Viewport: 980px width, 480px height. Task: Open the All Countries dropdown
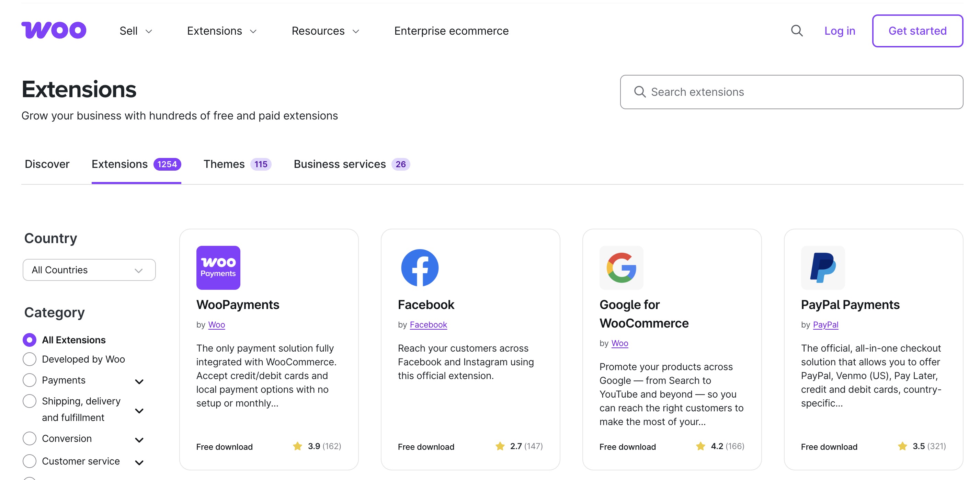(x=89, y=270)
